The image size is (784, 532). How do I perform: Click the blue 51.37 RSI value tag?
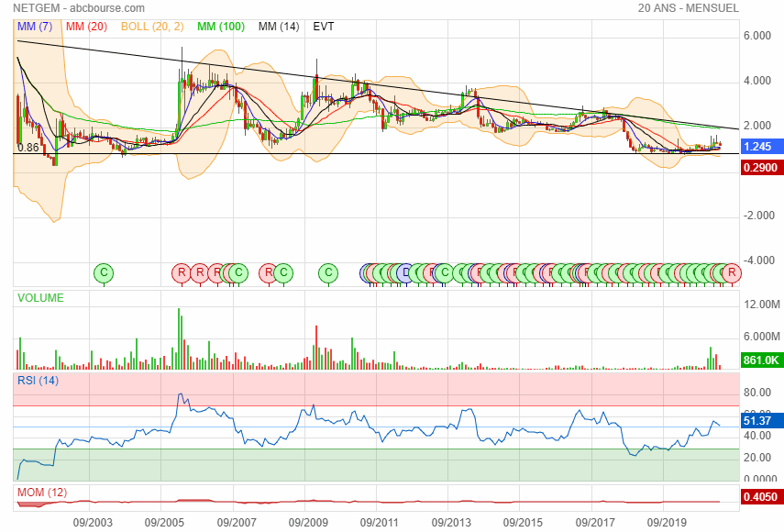tap(760, 420)
